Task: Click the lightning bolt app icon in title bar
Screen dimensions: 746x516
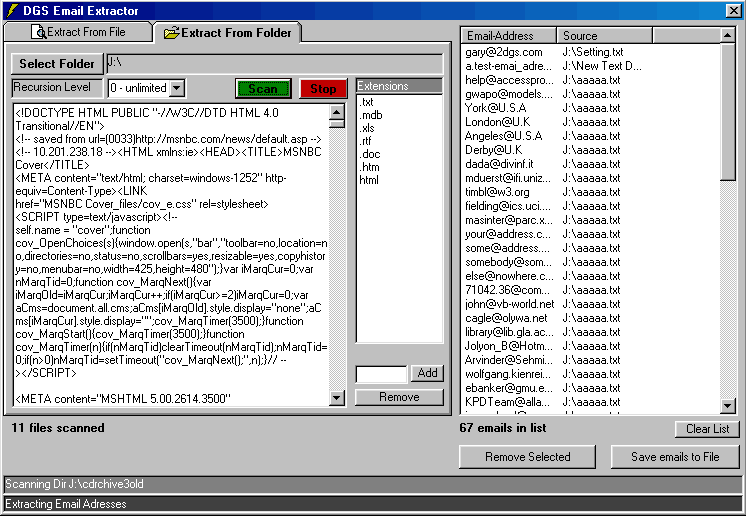Action: click(10, 10)
